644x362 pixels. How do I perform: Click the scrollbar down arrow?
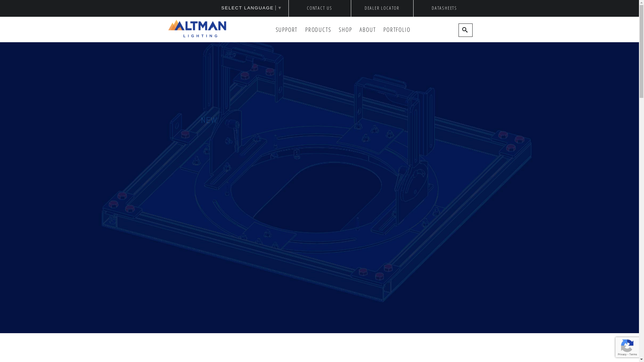[641, 359]
